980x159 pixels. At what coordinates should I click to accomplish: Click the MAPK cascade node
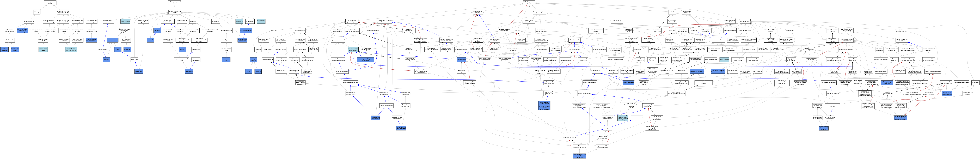click(724, 60)
